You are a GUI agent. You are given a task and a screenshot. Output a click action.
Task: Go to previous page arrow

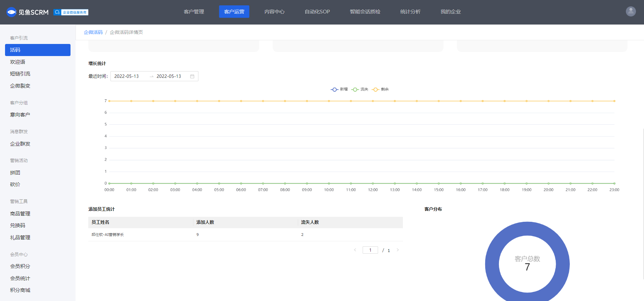[355, 250]
